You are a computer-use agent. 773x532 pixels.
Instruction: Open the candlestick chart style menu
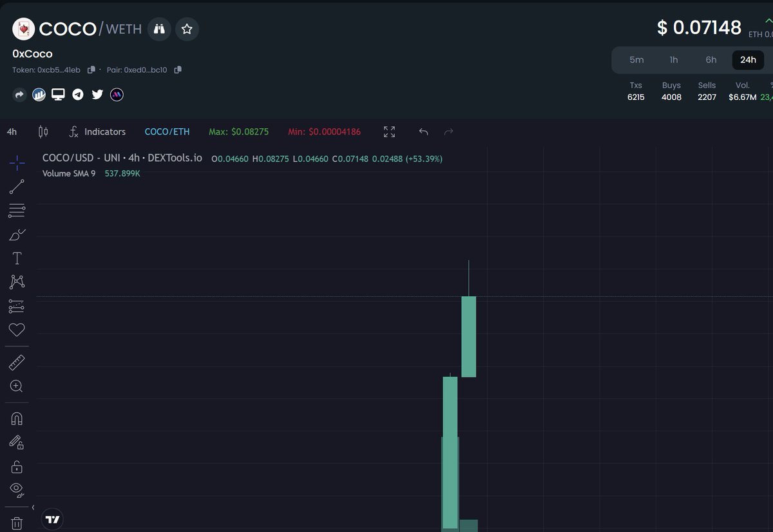click(43, 131)
